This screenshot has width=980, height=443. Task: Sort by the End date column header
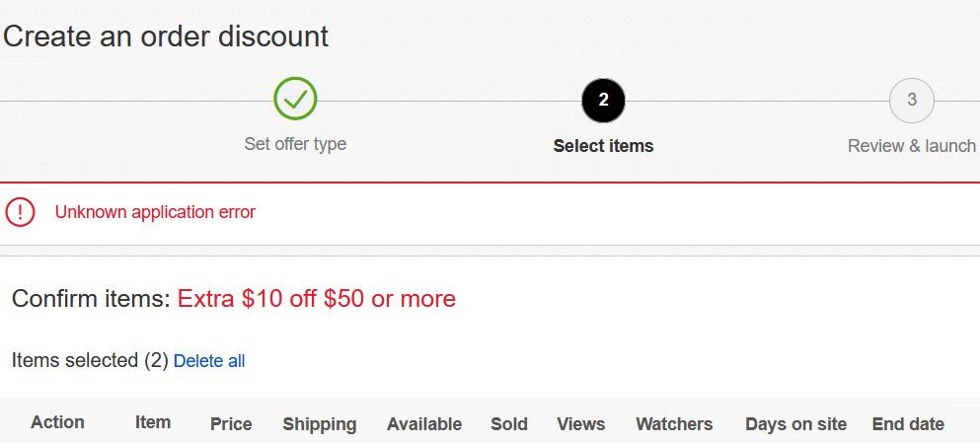tap(908, 424)
